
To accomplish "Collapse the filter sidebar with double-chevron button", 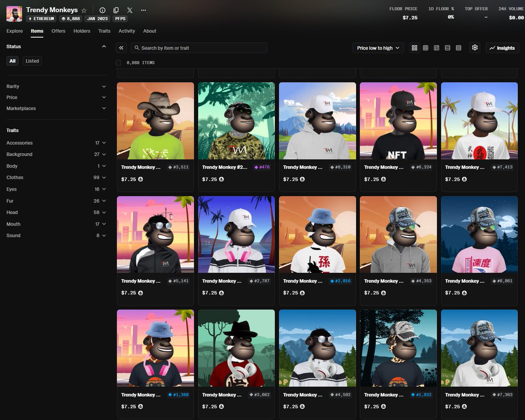I will (122, 48).
